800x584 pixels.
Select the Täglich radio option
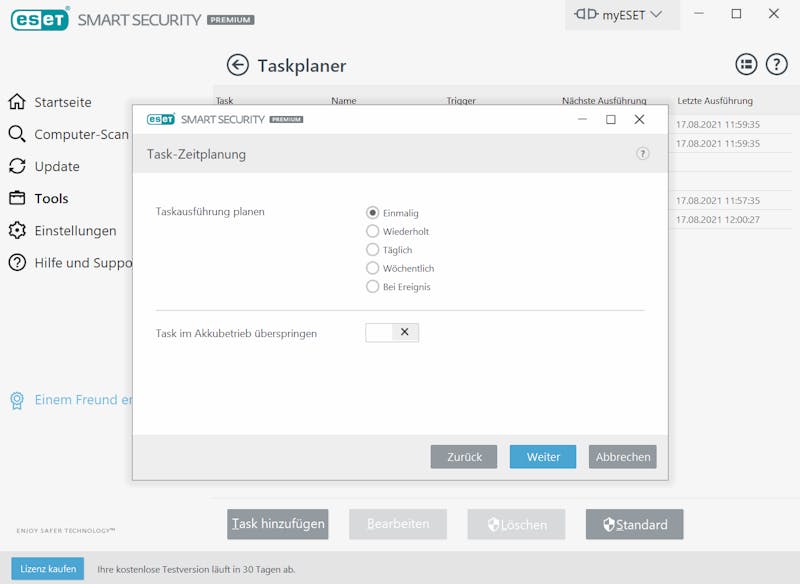coord(372,249)
